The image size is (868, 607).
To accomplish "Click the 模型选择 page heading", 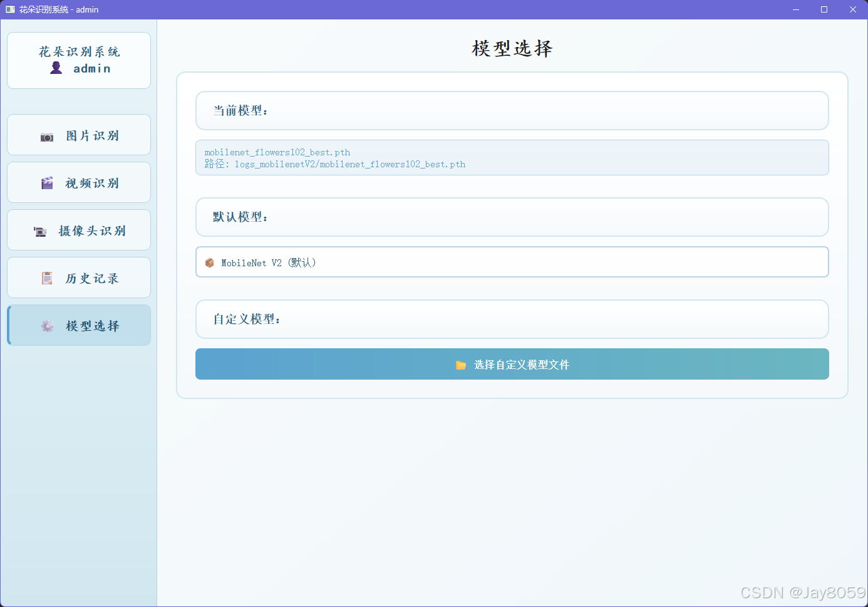I will 512,48.
